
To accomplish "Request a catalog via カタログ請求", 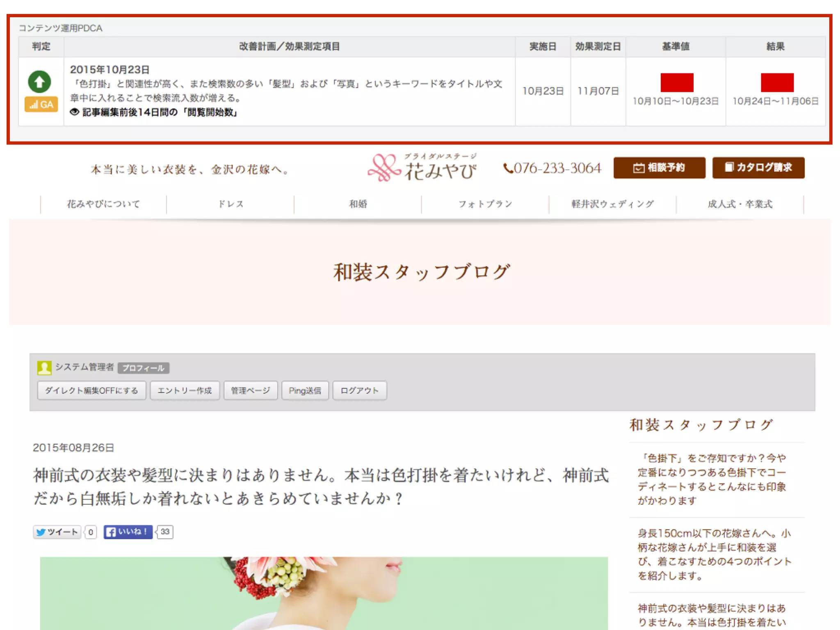I will 758,168.
